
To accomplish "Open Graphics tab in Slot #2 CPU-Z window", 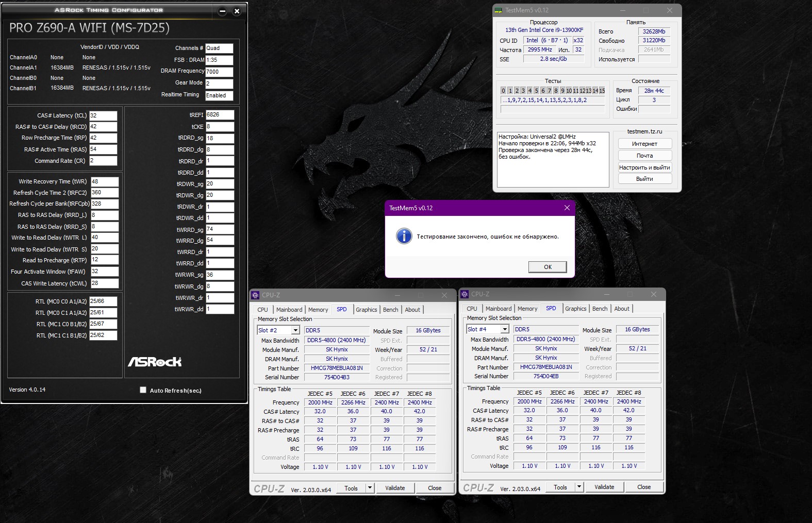I will click(367, 310).
